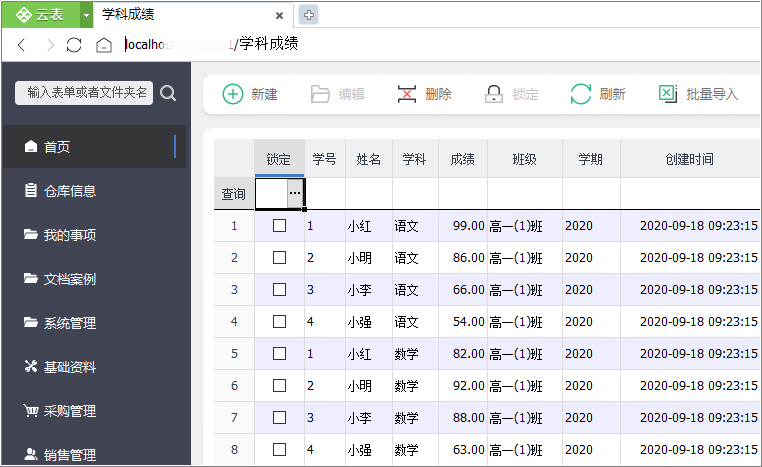The width and height of the screenshot is (762, 467).
Task: Go forward with the right arrow icon
Action: (x=50, y=45)
